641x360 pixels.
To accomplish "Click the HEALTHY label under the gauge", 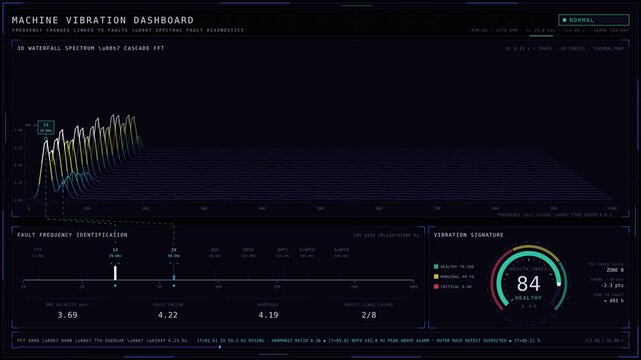I will [528, 298].
